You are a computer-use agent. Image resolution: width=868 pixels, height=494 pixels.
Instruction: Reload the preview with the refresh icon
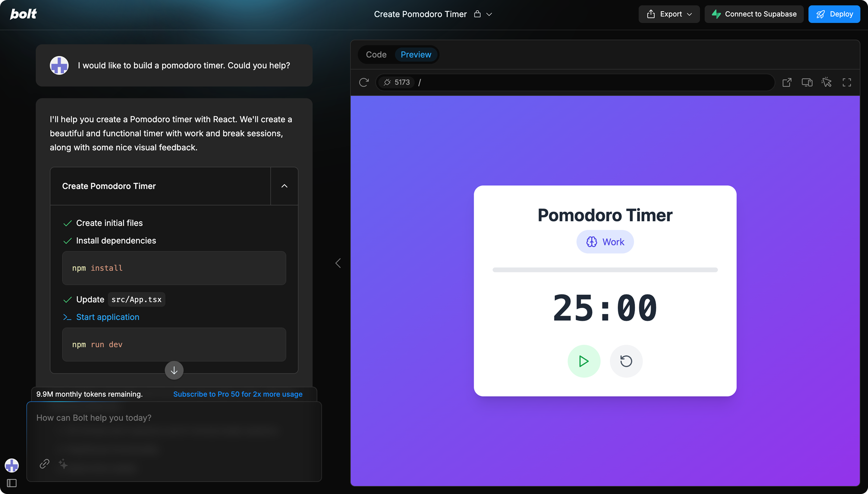tap(364, 82)
